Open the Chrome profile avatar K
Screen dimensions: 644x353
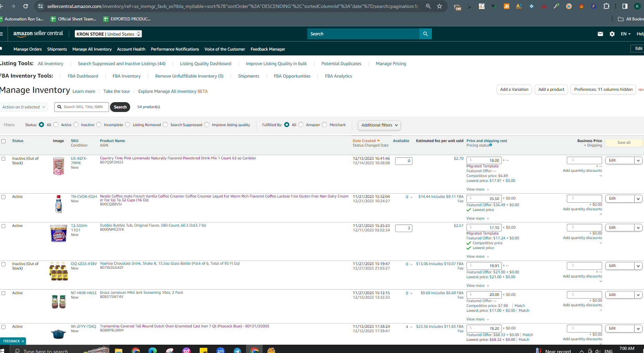(x=637, y=6)
